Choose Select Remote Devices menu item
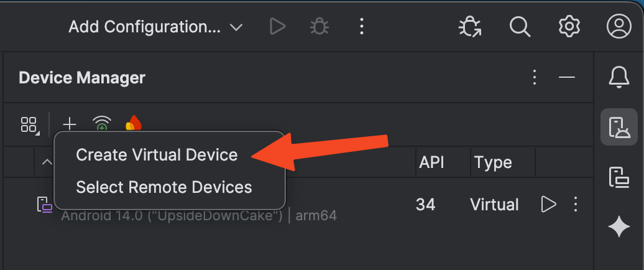This screenshot has width=644, height=270. [x=163, y=187]
